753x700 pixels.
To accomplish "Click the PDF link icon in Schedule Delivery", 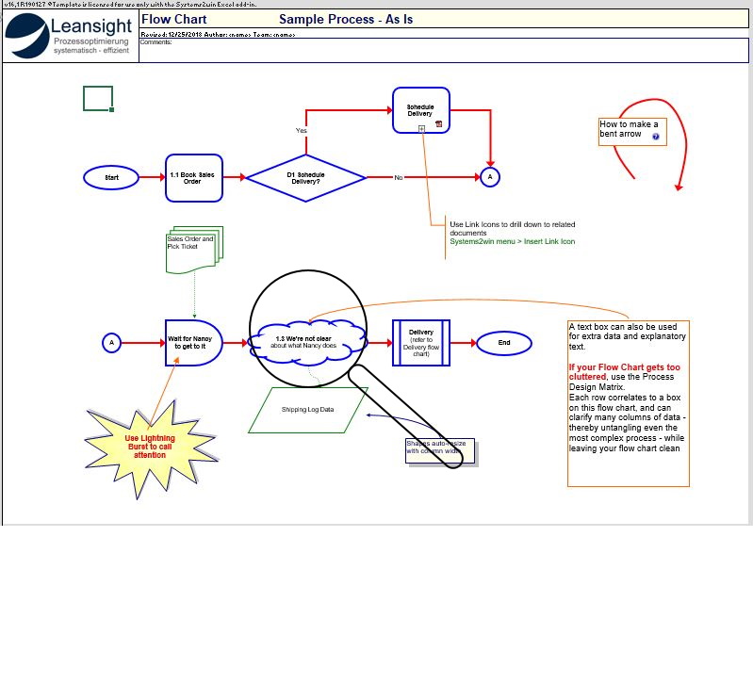I will point(438,123).
